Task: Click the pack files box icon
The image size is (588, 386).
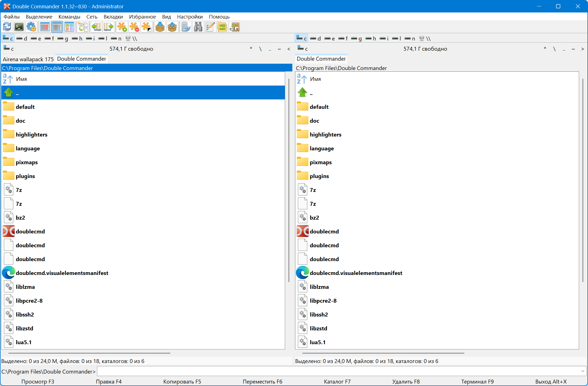Action: (x=160, y=27)
